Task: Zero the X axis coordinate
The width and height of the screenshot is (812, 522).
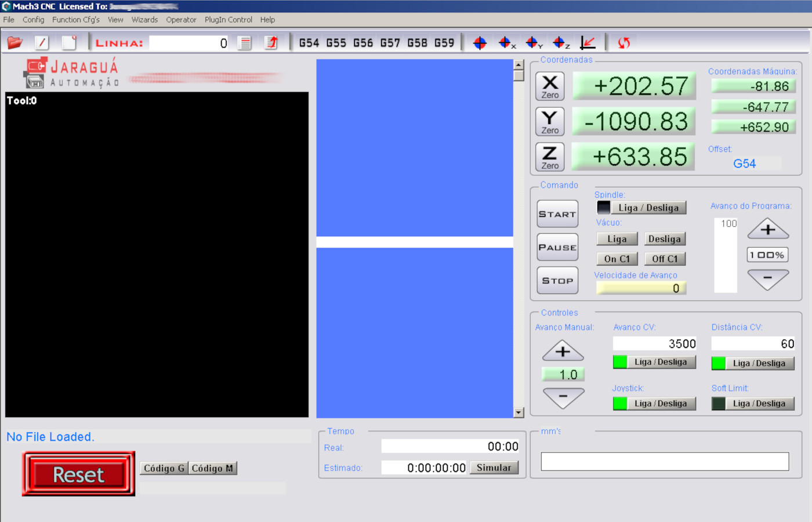Action: [x=550, y=86]
